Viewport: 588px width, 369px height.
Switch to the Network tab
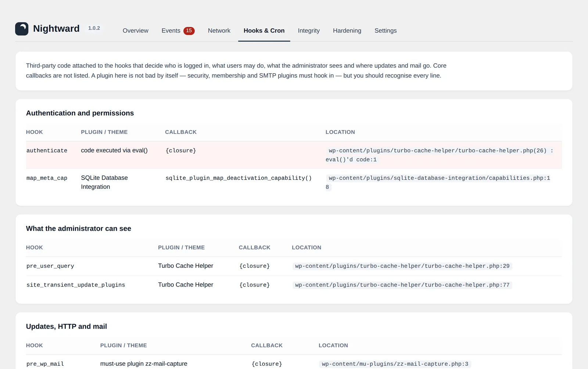click(219, 31)
